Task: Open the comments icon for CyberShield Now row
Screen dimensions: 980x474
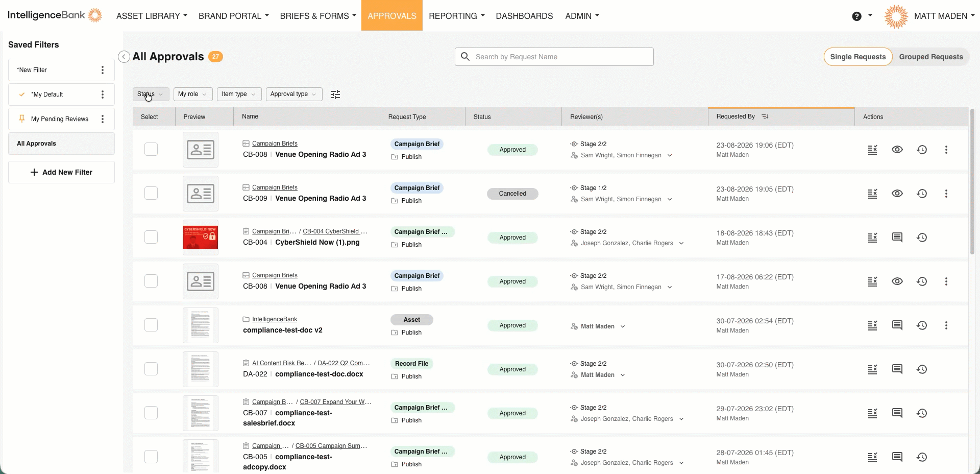Action: click(897, 238)
